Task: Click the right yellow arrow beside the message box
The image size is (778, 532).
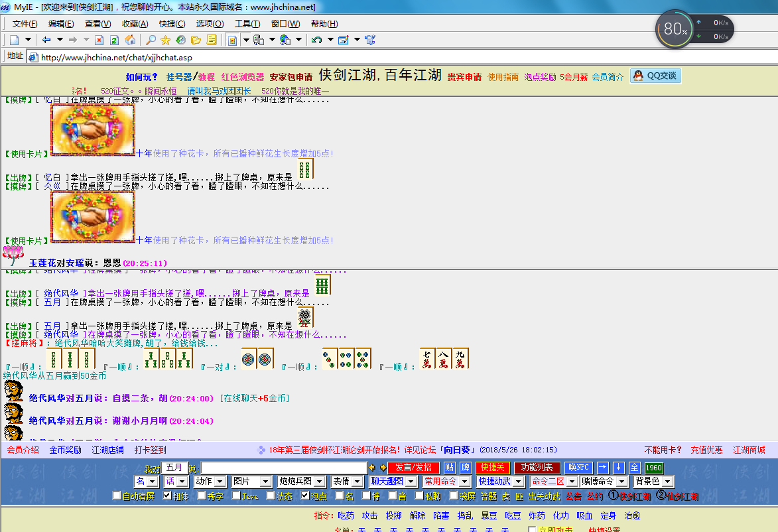Action: click(x=383, y=468)
